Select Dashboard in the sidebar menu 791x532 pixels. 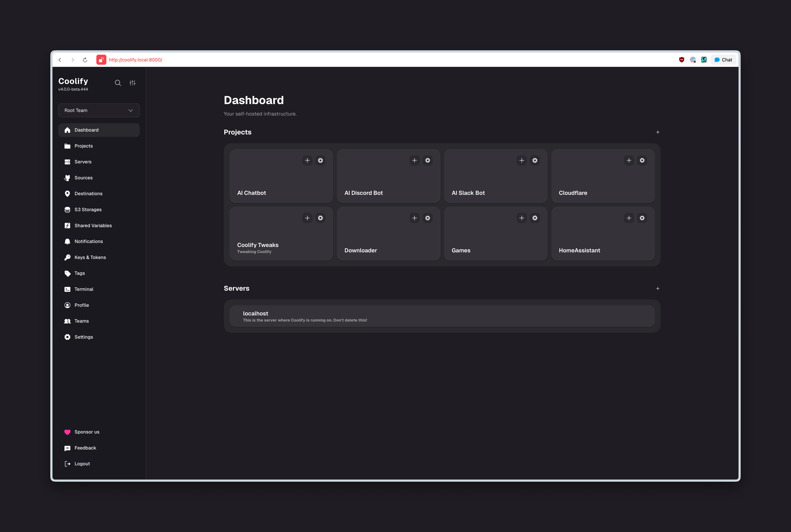86,130
